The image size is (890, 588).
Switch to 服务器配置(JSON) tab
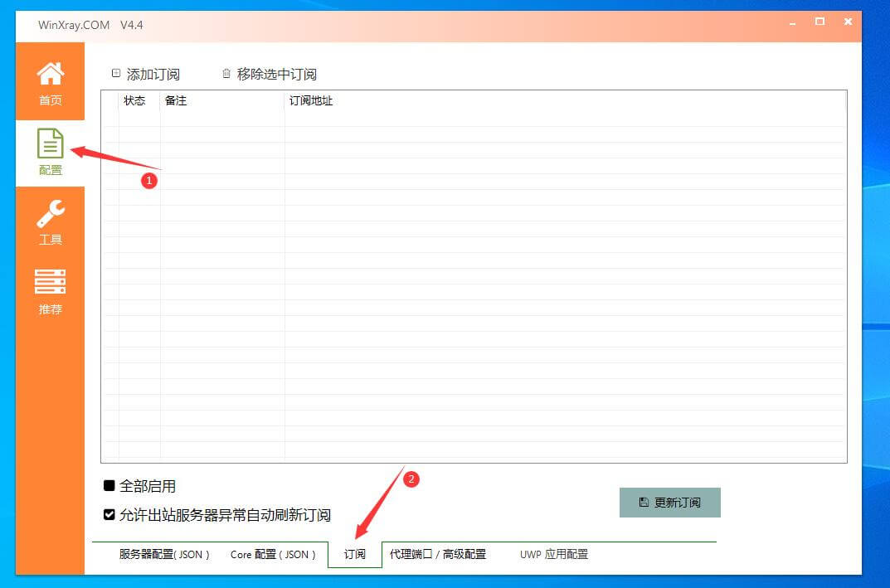(164, 555)
